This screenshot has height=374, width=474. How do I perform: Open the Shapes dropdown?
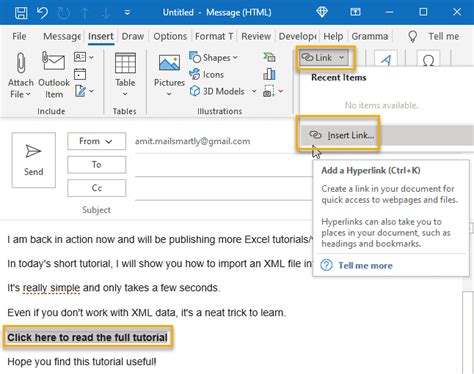click(x=213, y=58)
